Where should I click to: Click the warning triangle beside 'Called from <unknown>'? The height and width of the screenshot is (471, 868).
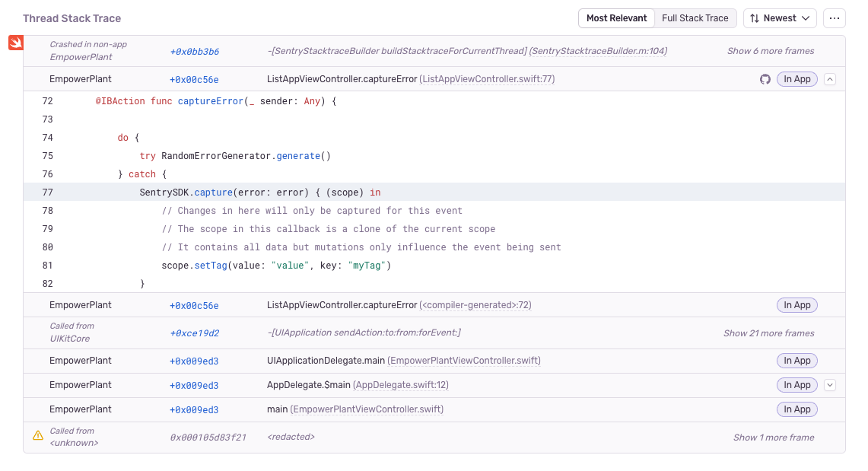(37, 434)
